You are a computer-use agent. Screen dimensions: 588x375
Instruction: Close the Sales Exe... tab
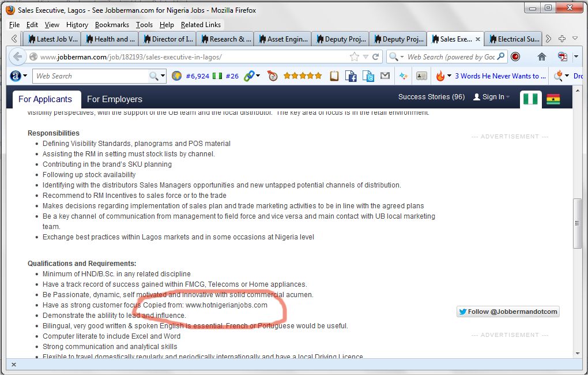[x=477, y=39]
